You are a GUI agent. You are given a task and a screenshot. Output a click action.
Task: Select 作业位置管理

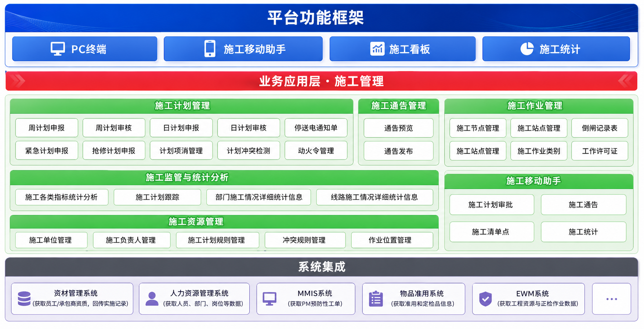pyautogui.click(x=392, y=240)
